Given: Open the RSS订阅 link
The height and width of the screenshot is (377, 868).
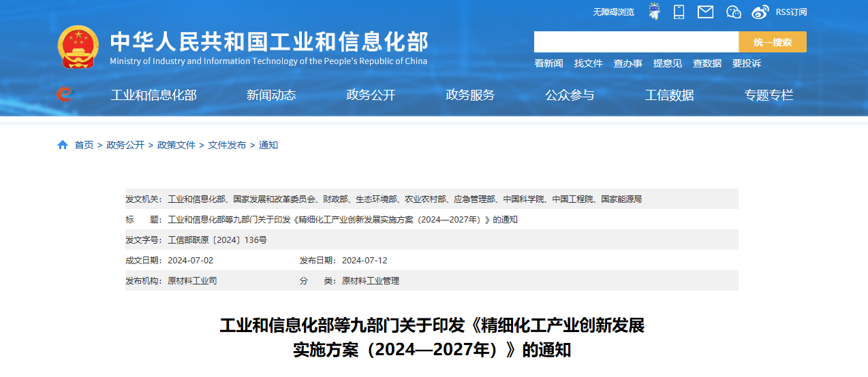Looking at the screenshot, I should click(x=791, y=12).
